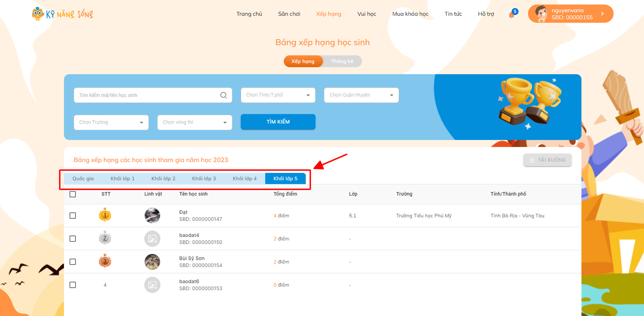The width and height of the screenshot is (644, 316).
Task: Expand the Chọn Tỉnh/T.phố dropdown
Action: point(278,95)
